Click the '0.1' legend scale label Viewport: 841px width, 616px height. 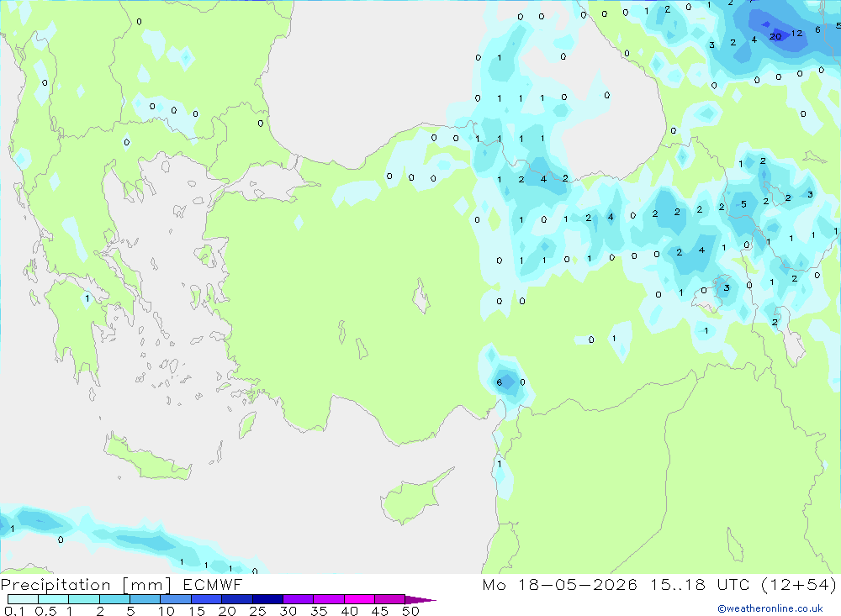(14, 611)
